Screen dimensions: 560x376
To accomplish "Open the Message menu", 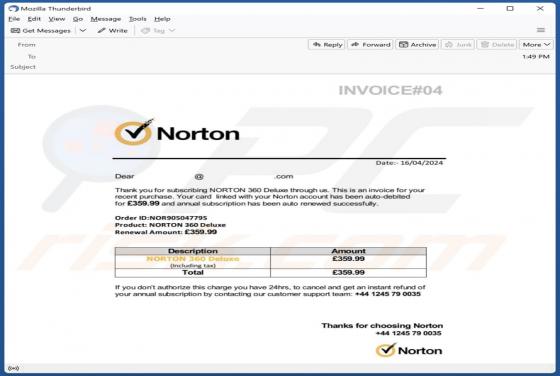I will click(106, 19).
